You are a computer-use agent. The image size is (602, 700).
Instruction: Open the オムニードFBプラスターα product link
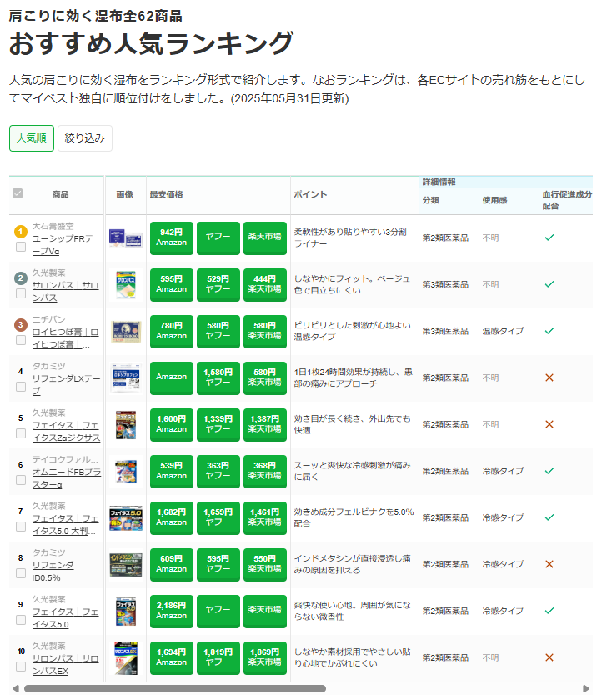coord(66,478)
